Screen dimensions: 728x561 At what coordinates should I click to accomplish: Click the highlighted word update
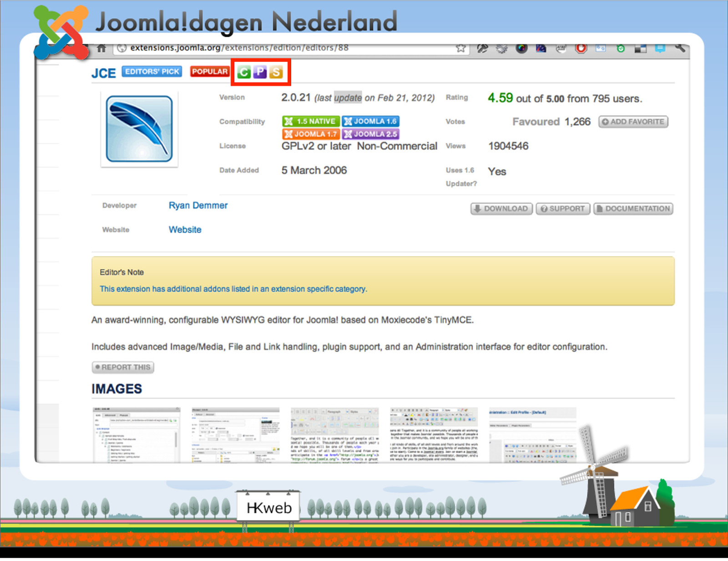tap(348, 97)
